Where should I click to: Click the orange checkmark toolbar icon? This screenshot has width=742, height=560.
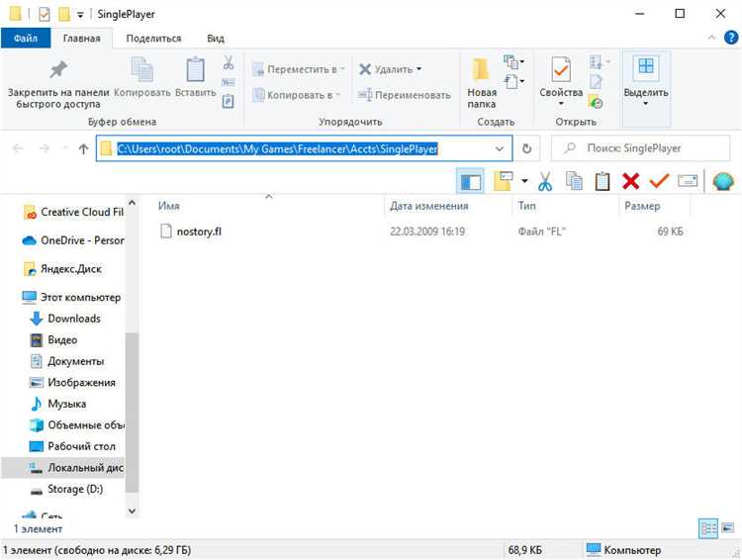[659, 181]
